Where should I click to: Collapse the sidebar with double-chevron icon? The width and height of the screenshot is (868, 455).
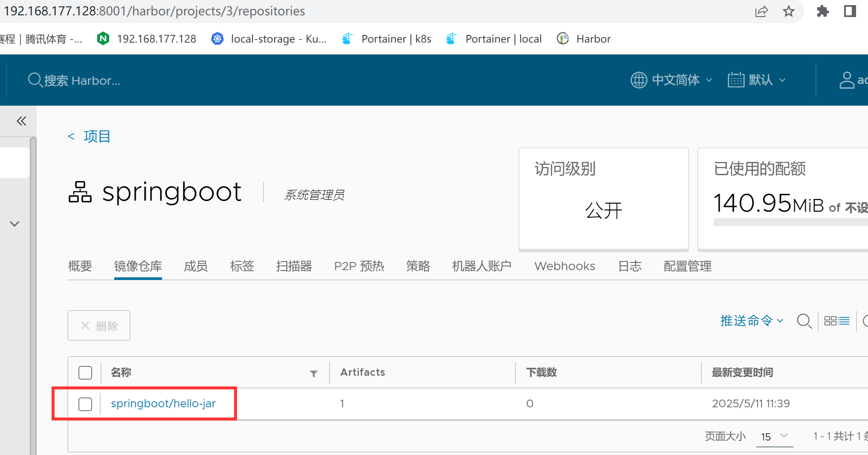21,121
